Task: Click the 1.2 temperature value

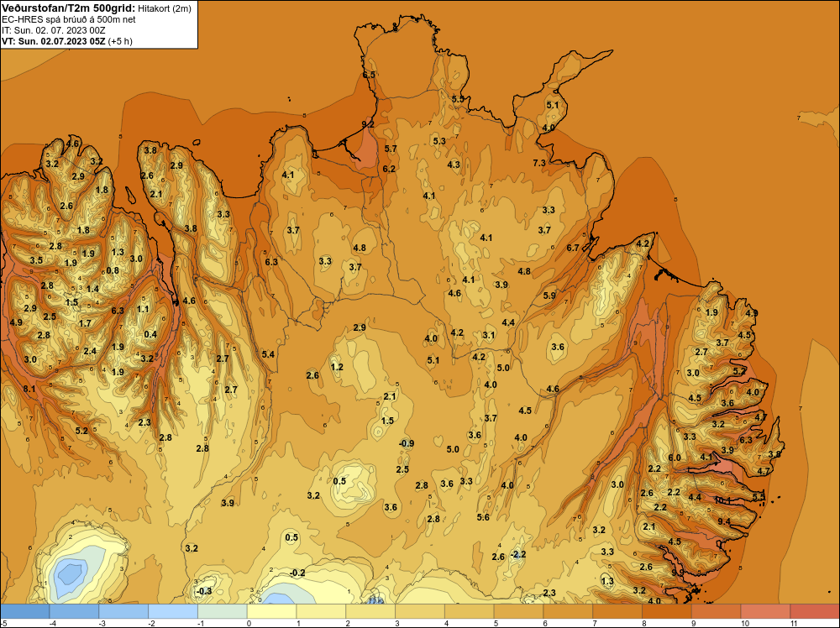Action: point(337,367)
